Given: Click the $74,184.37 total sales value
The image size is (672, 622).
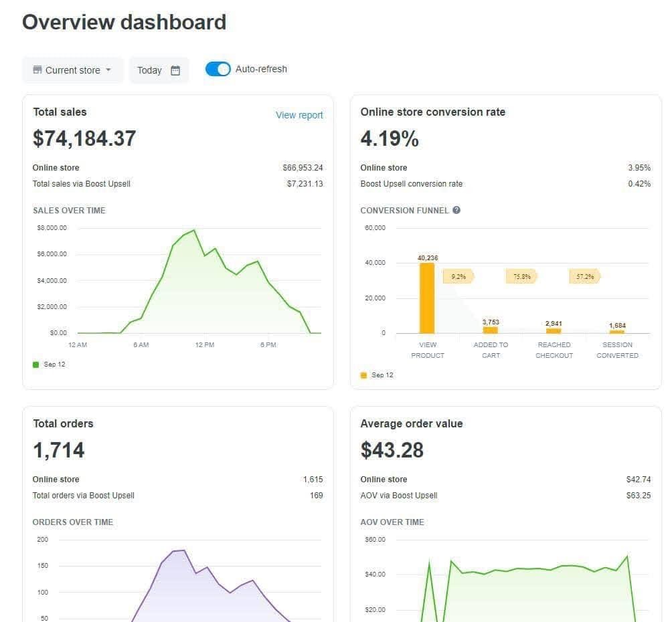Looking at the screenshot, I should coord(84,139).
